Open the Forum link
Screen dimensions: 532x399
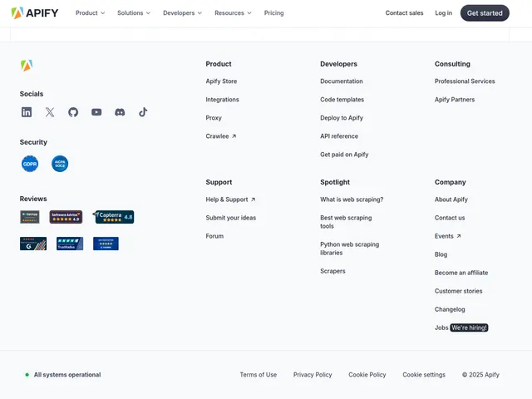click(x=214, y=236)
